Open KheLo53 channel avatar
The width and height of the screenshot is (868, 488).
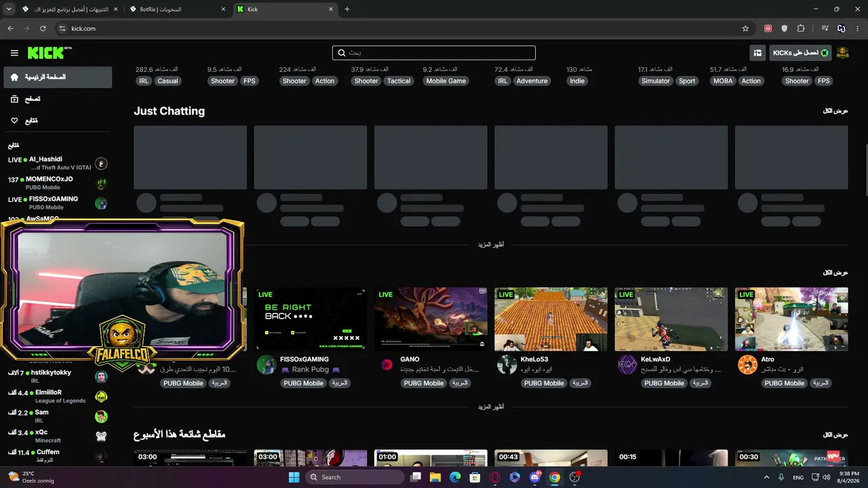(x=507, y=365)
